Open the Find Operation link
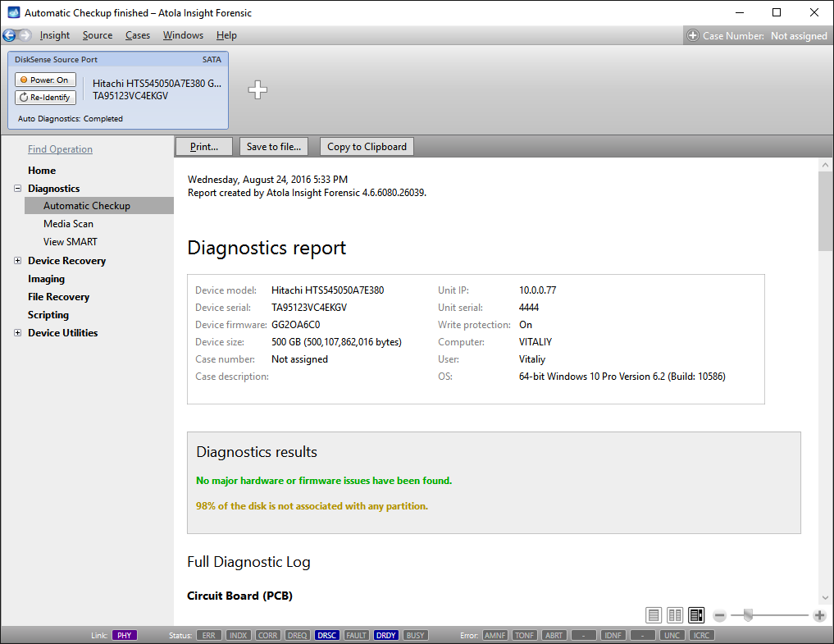The width and height of the screenshot is (834, 644). [x=60, y=149]
